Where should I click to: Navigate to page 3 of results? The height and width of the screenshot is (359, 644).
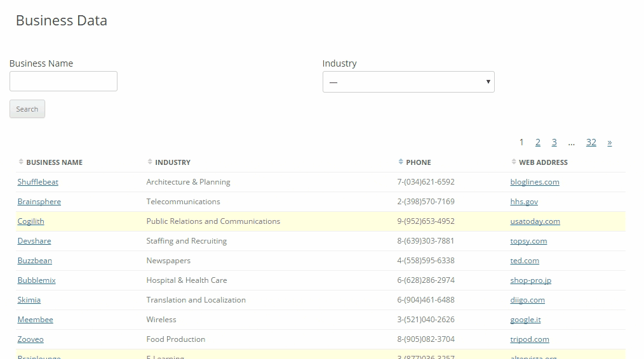pyautogui.click(x=554, y=142)
